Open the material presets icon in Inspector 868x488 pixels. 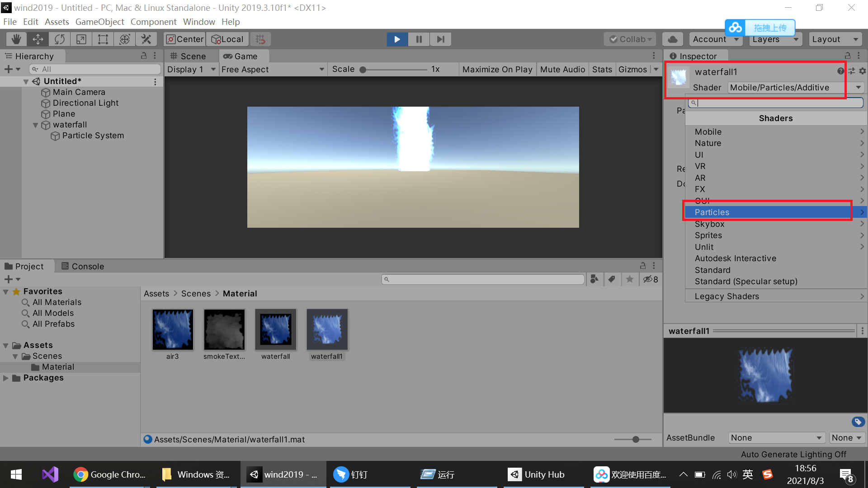852,71
